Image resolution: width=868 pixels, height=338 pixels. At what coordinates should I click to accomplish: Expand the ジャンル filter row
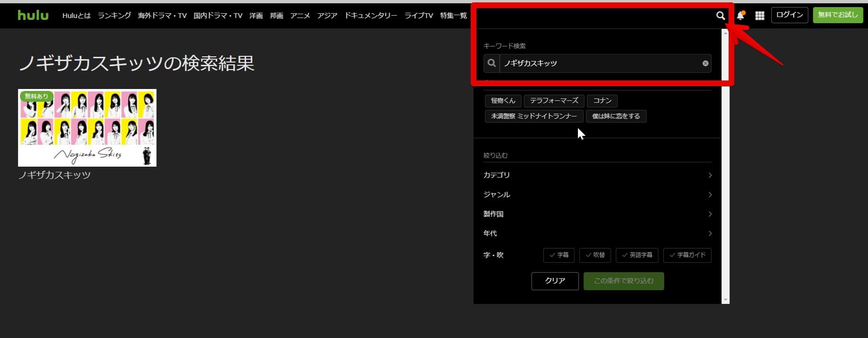[x=597, y=195]
